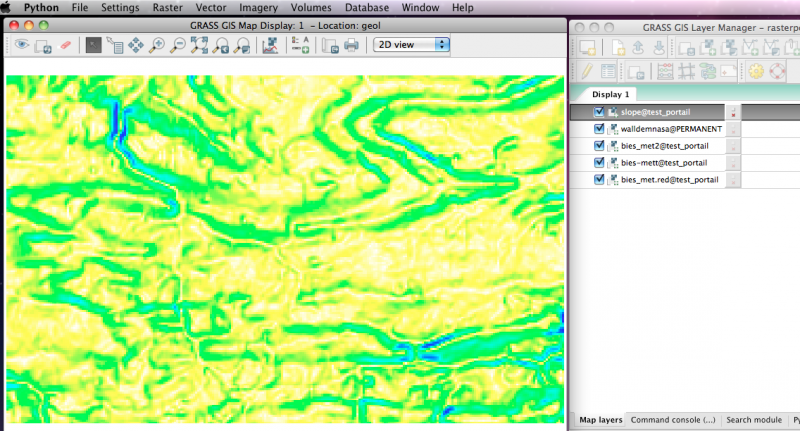The height and width of the screenshot is (431, 800).
Task: Select the bies-mett@test_portail layer name
Action: click(663, 162)
